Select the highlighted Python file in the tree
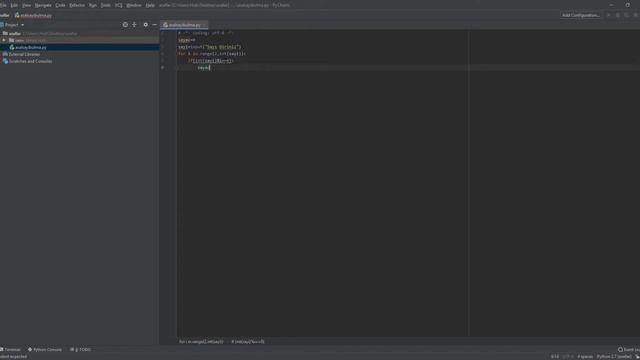Viewport: 640px width, 360px height. [80, 47]
